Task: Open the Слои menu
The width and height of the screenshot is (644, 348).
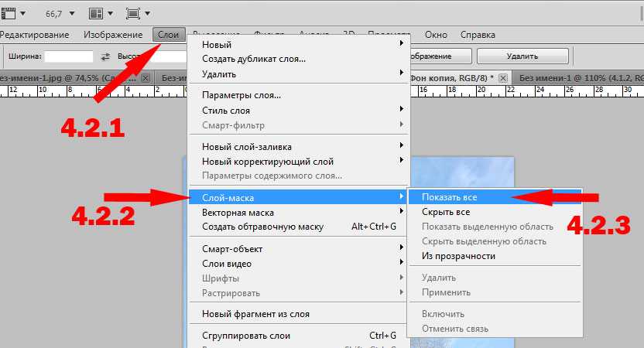Action: pos(169,35)
